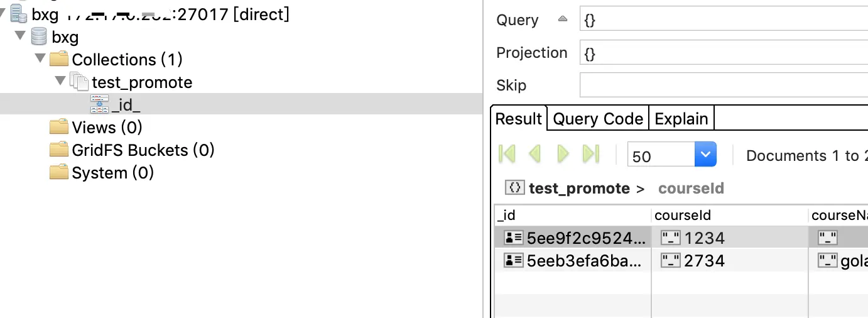868x318 pixels.
Task: Select the row with courseId 2734
Action: pos(705,260)
